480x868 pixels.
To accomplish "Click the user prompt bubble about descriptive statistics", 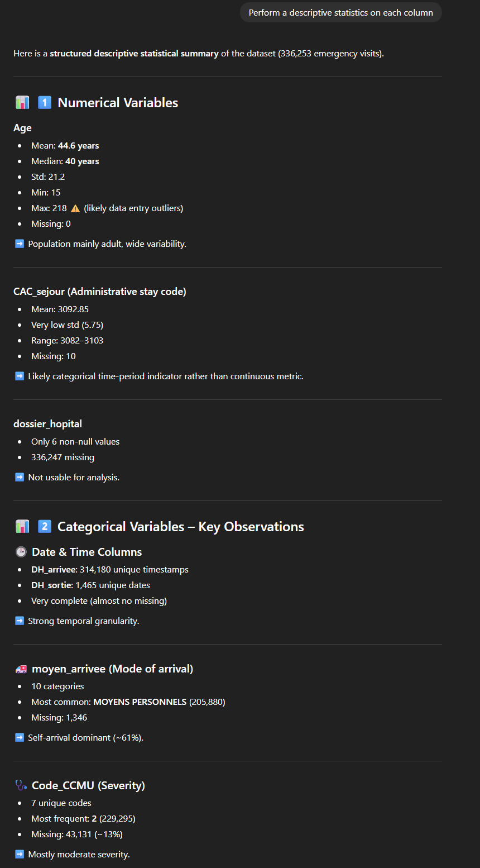I will [x=340, y=13].
